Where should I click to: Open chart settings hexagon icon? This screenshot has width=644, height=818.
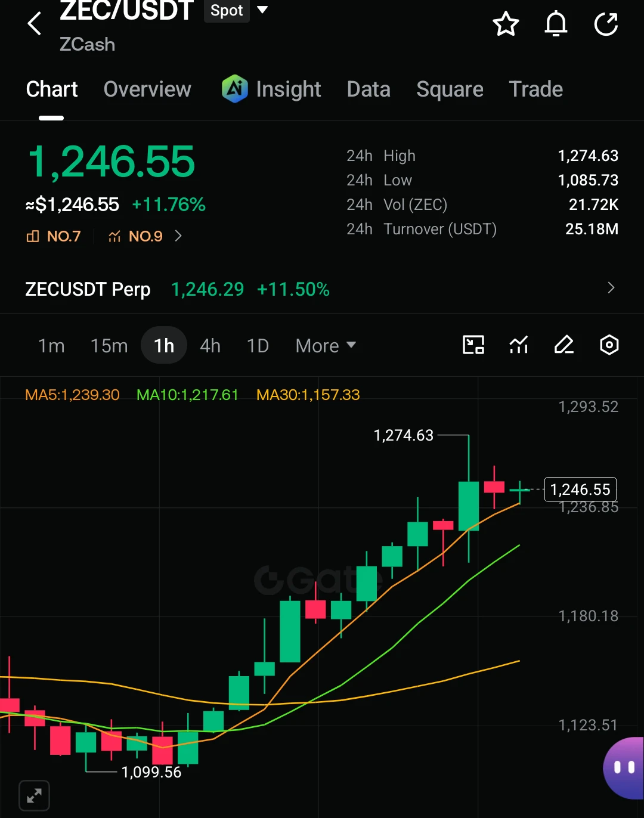[609, 345]
